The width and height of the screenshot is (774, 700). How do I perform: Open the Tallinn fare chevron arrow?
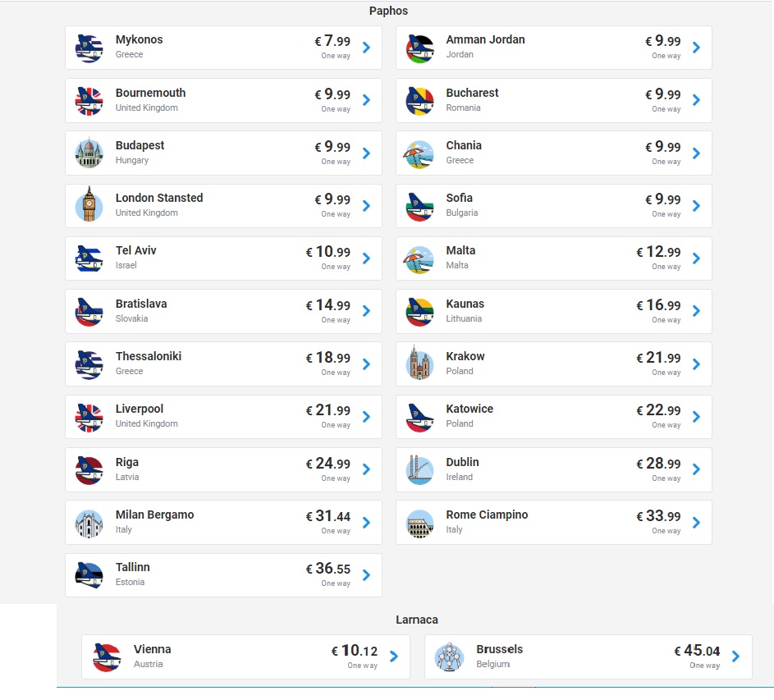coord(366,575)
